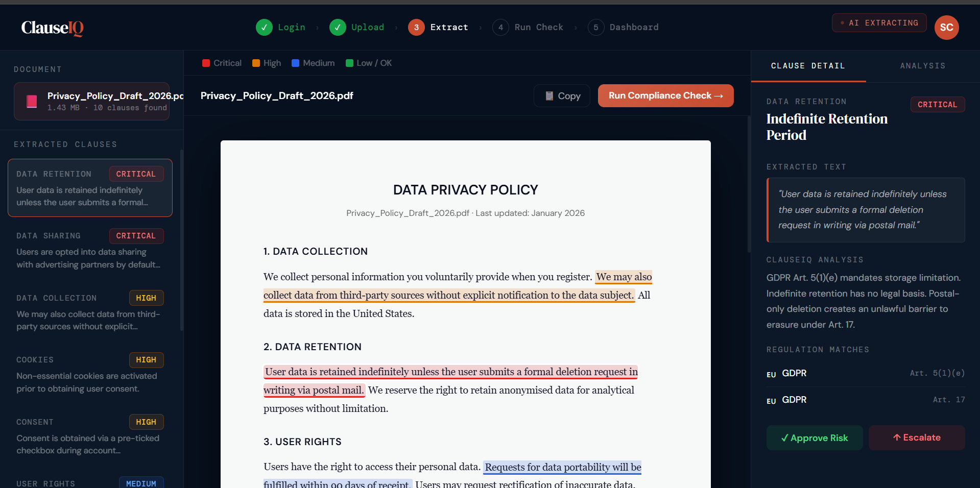Select the Clause Detail tab
Viewport: 980px width, 488px height.
click(x=808, y=66)
